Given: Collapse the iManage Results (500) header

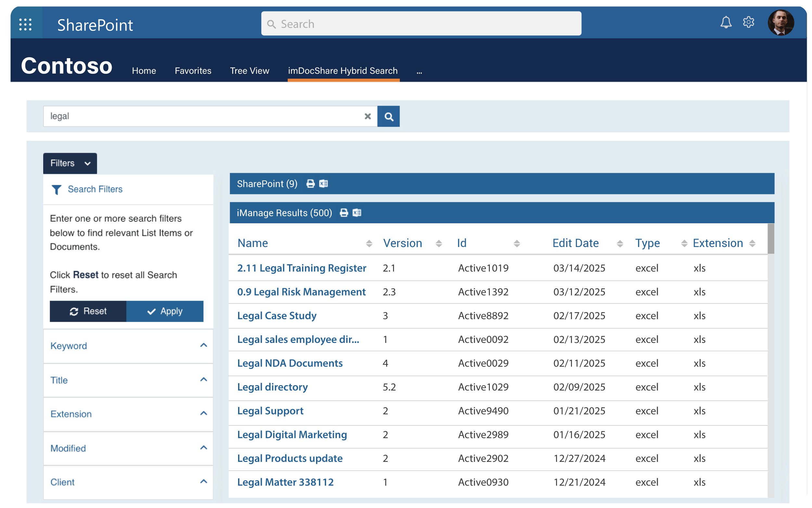Looking at the screenshot, I should (x=502, y=213).
